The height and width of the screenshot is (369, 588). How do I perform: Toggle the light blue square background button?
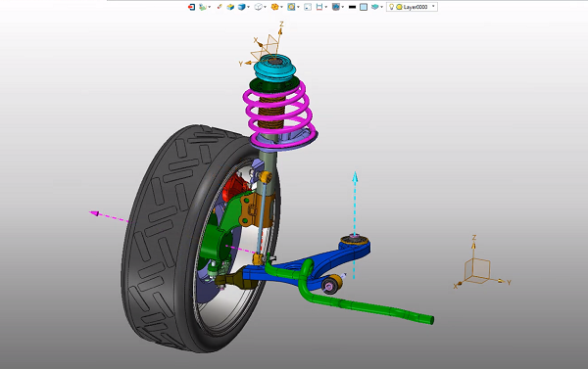[x=364, y=7]
